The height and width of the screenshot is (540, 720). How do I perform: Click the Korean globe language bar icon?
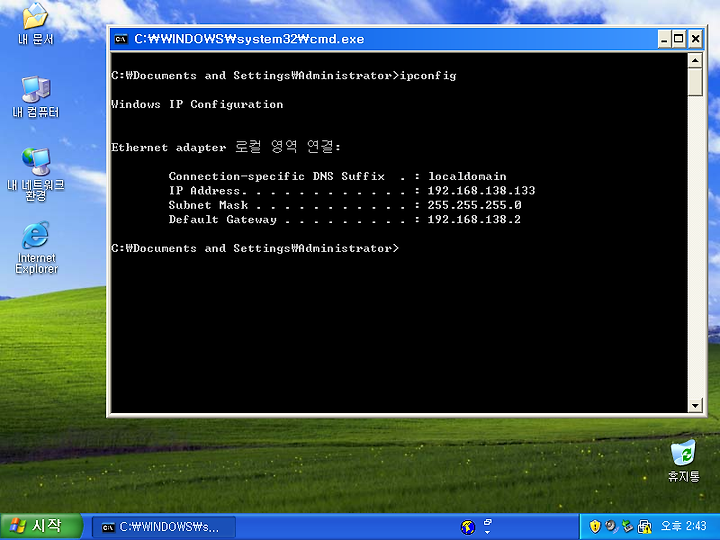467,527
